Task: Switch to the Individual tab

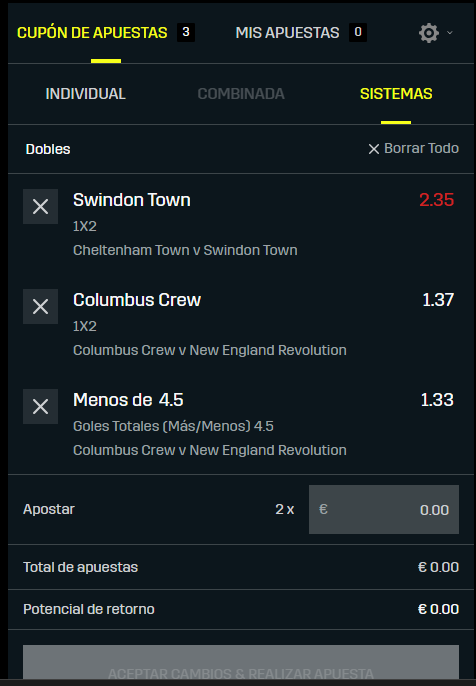Action: pos(85,94)
